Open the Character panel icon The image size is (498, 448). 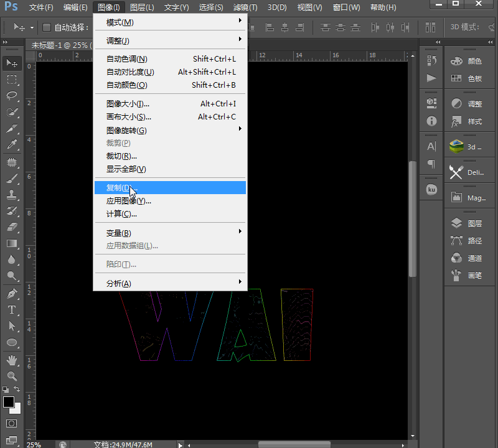[x=431, y=146]
